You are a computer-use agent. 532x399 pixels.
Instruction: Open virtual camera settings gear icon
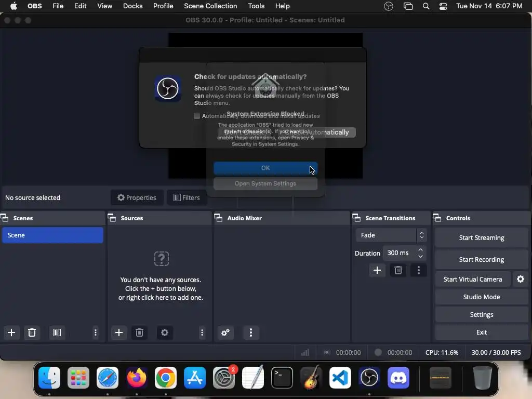[521, 279]
